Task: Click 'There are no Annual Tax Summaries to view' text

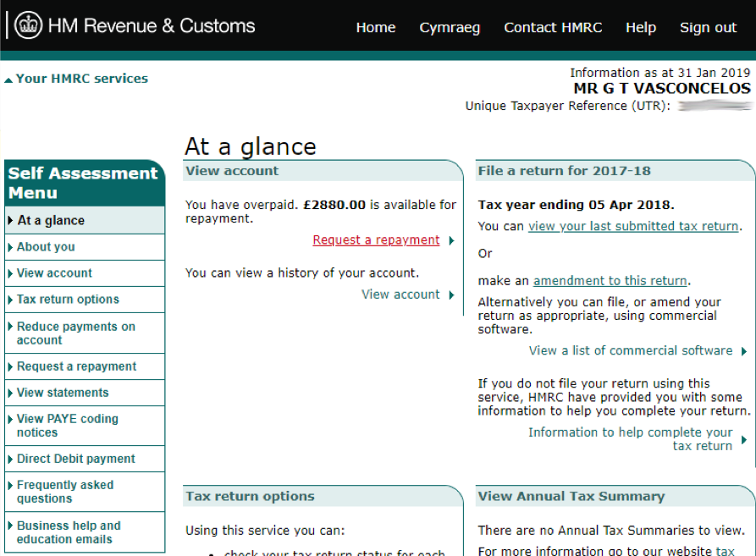Action: 611,531
